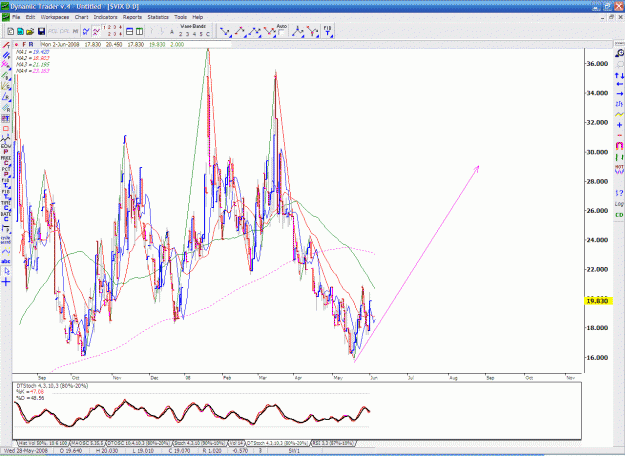Open the Help menu
Screen dimensions: 625x456
(198, 17)
